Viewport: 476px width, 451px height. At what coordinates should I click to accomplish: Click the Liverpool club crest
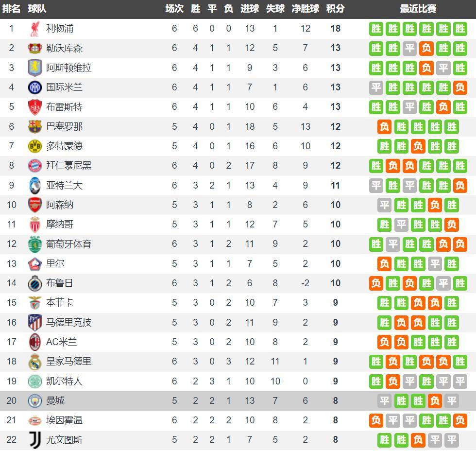(34, 29)
